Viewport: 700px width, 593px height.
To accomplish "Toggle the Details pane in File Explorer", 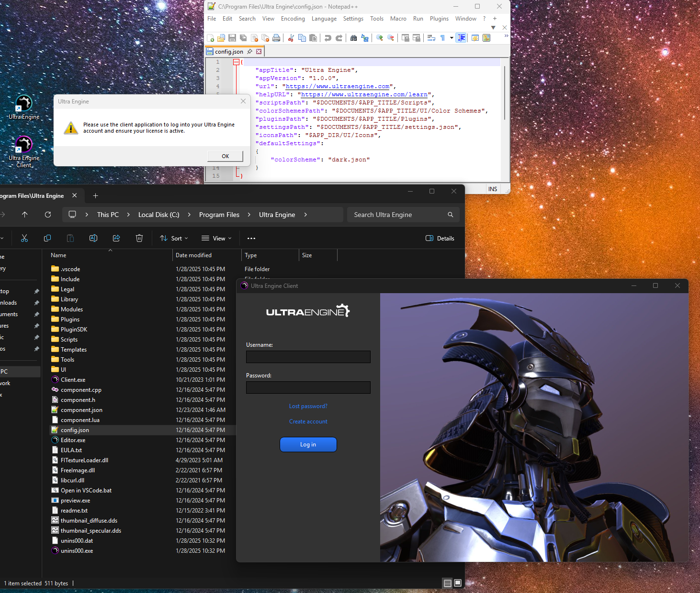I will pyautogui.click(x=440, y=238).
